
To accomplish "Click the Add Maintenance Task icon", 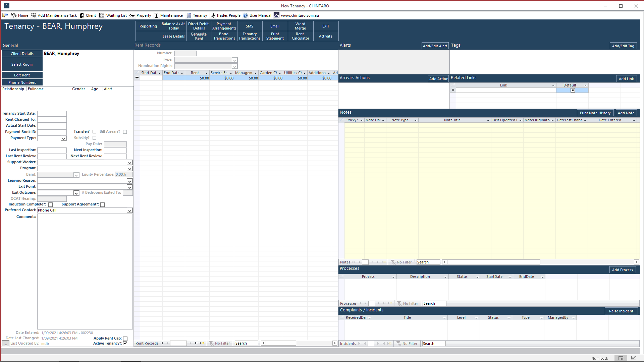I will [x=34, y=15].
